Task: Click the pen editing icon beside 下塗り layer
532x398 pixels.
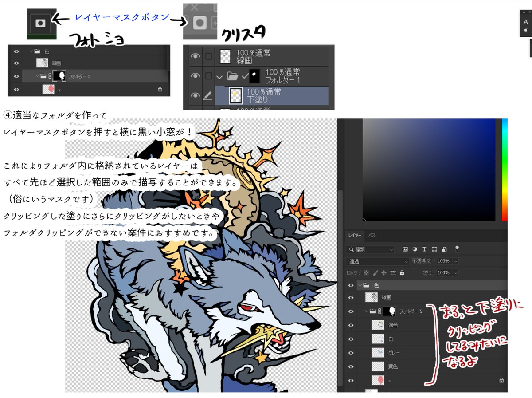Action: click(x=207, y=96)
